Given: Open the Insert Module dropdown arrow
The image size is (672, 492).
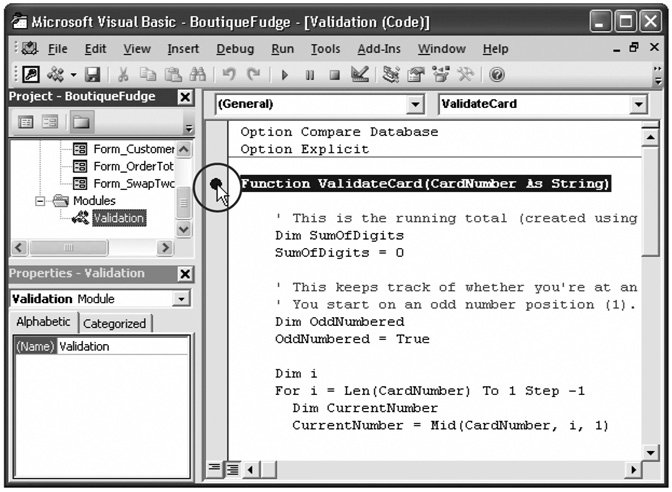Looking at the screenshot, I should [73, 75].
